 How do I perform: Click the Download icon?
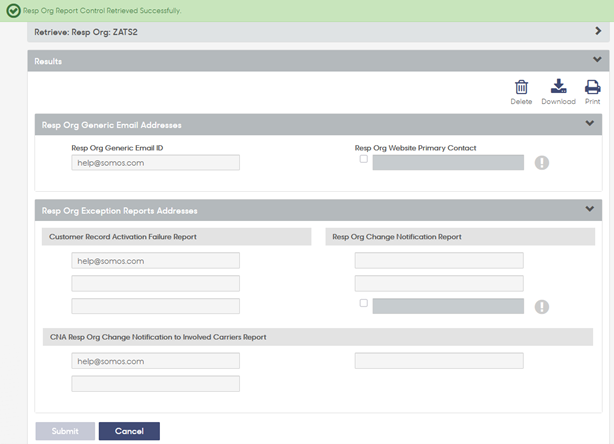[x=558, y=86]
